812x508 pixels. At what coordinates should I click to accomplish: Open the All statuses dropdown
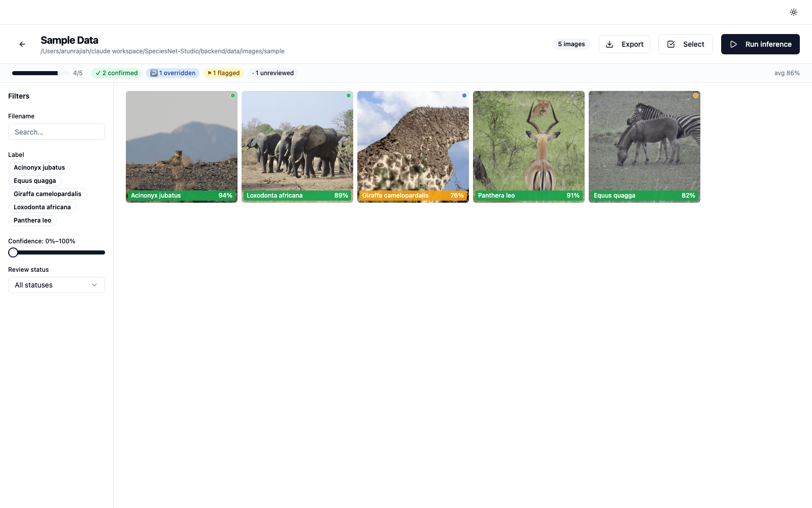point(56,285)
